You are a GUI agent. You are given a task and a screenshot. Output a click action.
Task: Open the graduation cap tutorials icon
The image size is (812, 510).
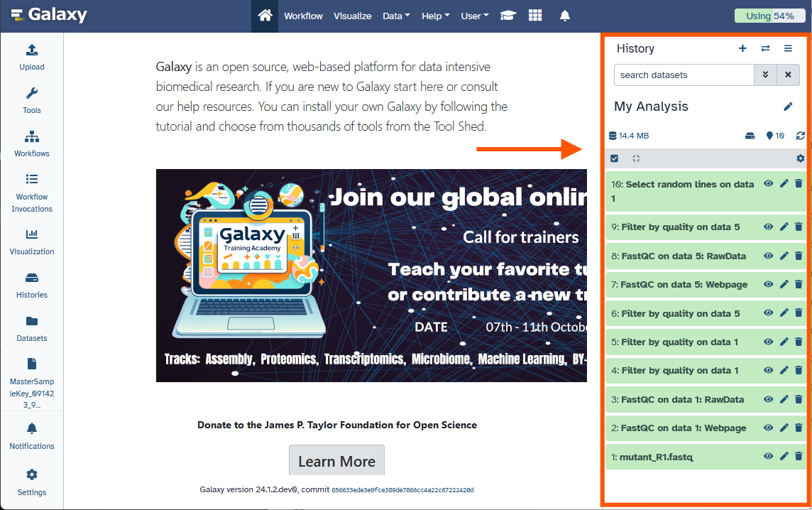pos(508,16)
